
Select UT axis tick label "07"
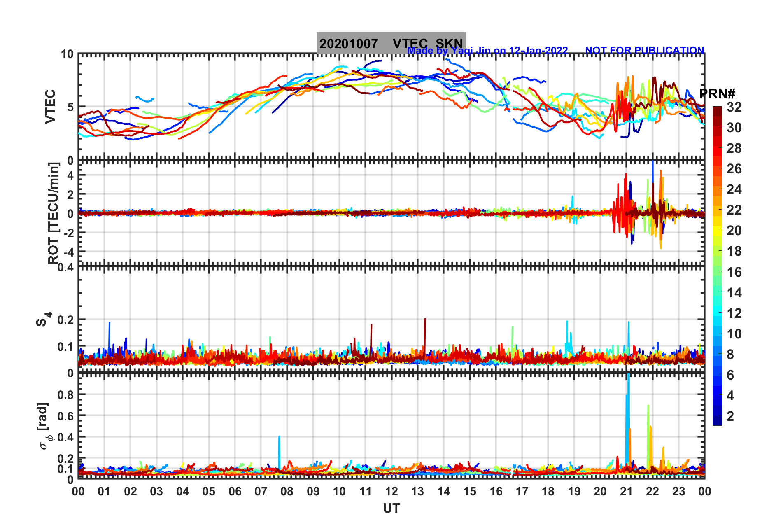pyautogui.click(x=261, y=491)
